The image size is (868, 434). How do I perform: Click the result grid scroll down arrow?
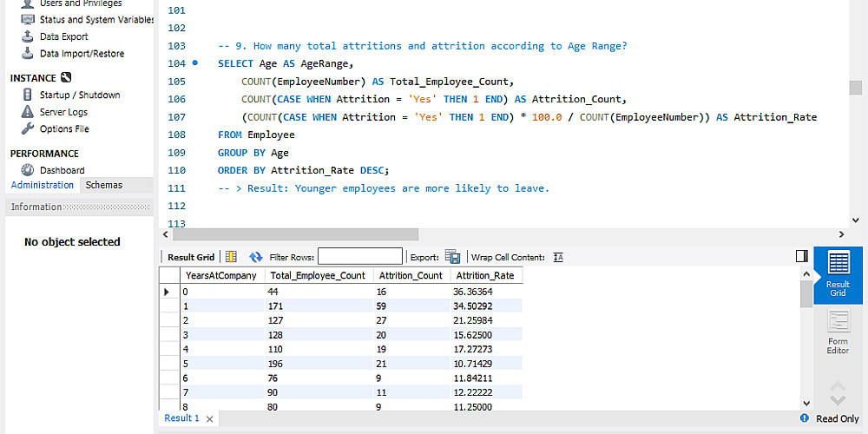click(x=806, y=404)
